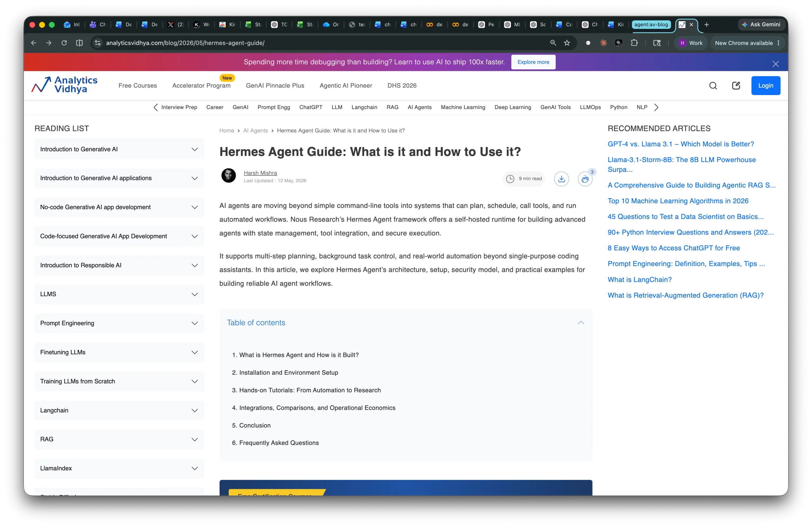This screenshot has height=527, width=812.
Task: Click the Explore more banner button
Action: 533,62
